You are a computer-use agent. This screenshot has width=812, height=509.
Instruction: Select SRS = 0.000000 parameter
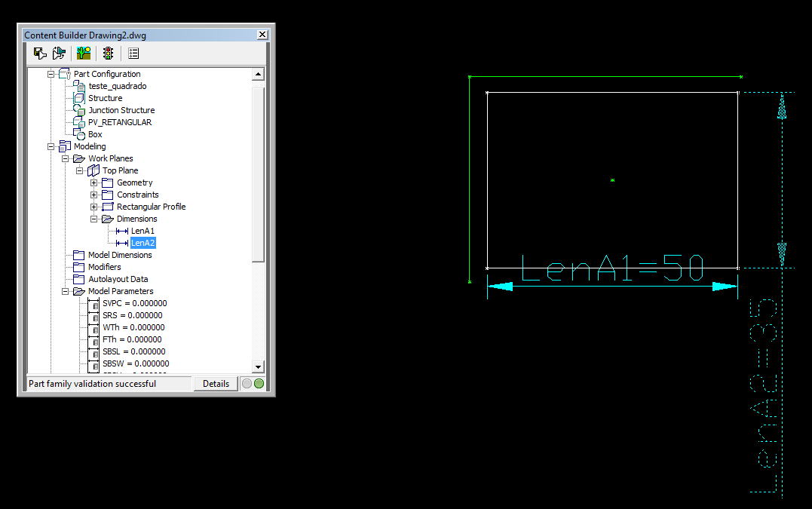point(133,315)
